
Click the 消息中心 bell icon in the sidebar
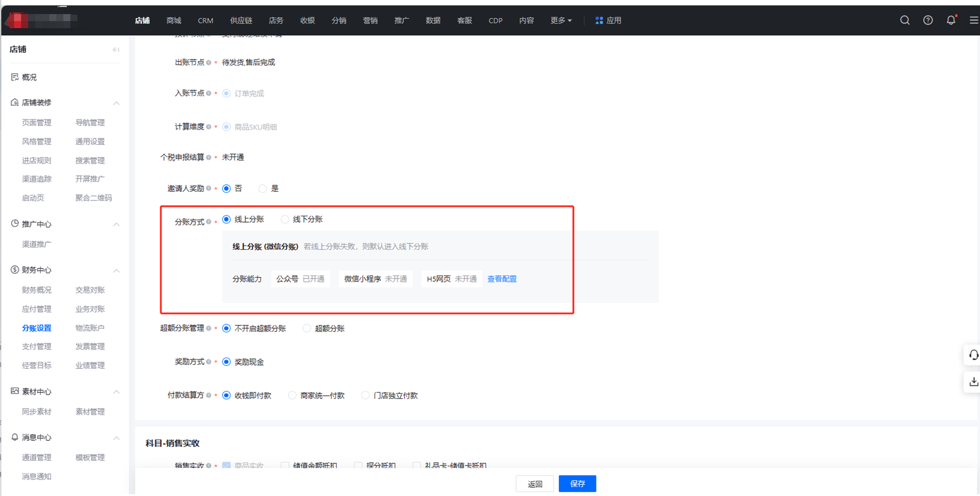tap(15, 437)
